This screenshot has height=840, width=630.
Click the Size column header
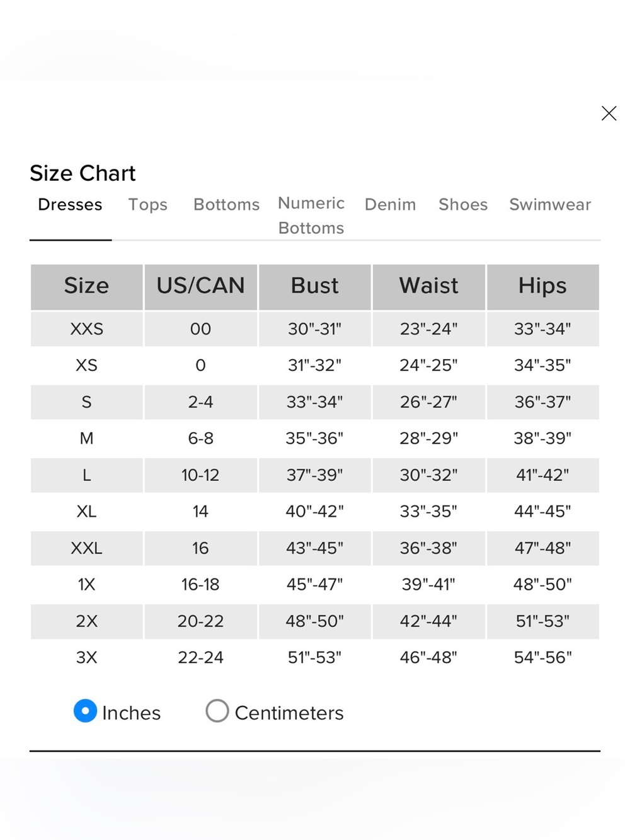pyautogui.click(x=87, y=287)
